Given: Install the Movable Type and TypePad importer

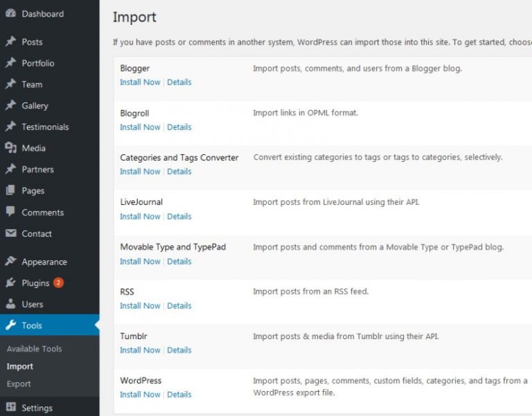Looking at the screenshot, I should (140, 262).
